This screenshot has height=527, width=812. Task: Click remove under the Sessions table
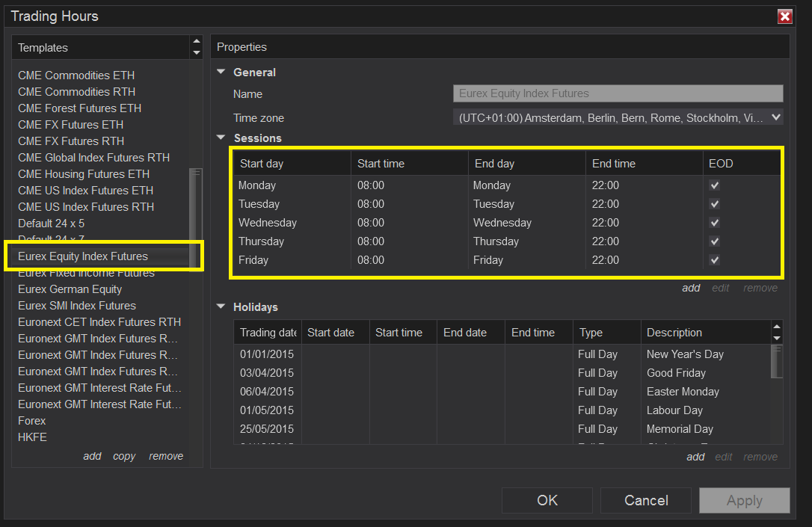[760, 288]
